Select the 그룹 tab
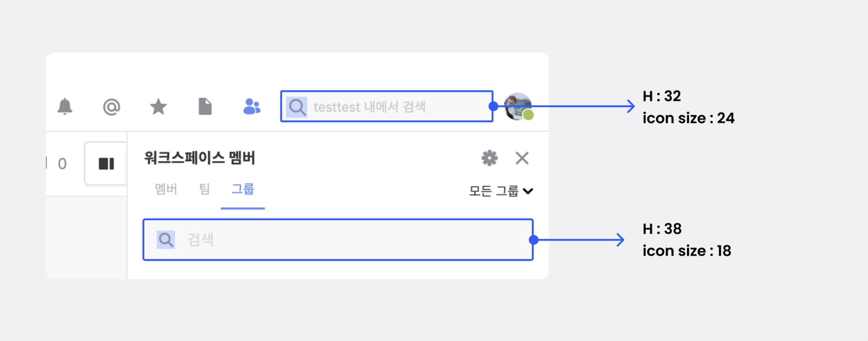 click(243, 189)
